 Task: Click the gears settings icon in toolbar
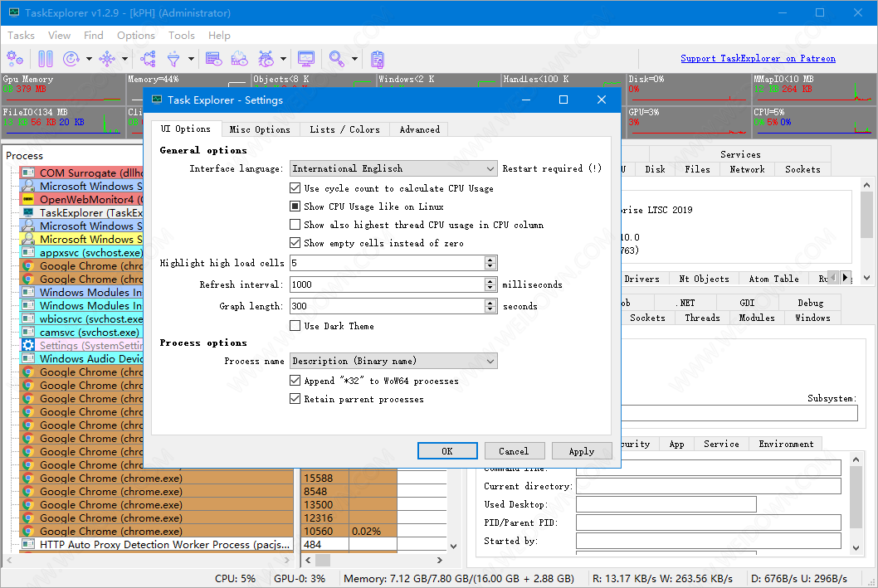click(15, 58)
